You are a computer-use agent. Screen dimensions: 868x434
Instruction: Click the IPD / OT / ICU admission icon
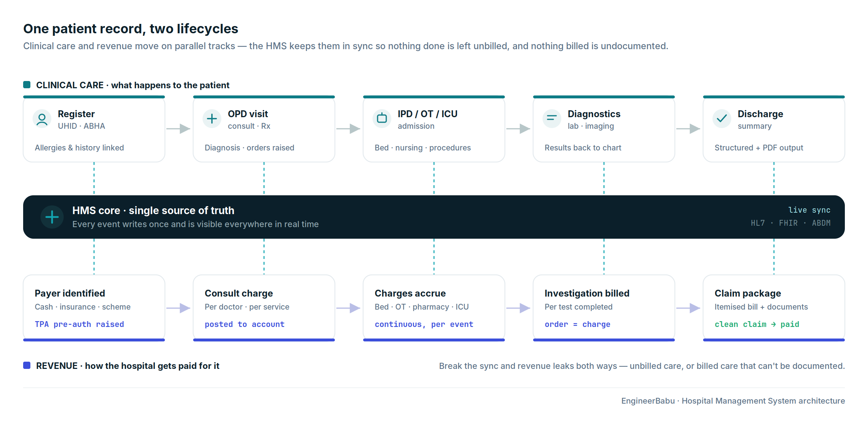coord(382,119)
